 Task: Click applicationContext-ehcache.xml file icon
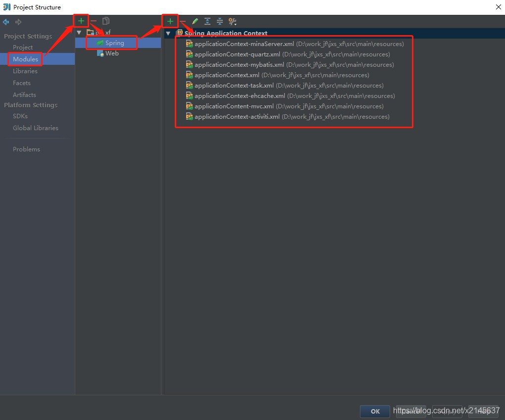pos(189,95)
